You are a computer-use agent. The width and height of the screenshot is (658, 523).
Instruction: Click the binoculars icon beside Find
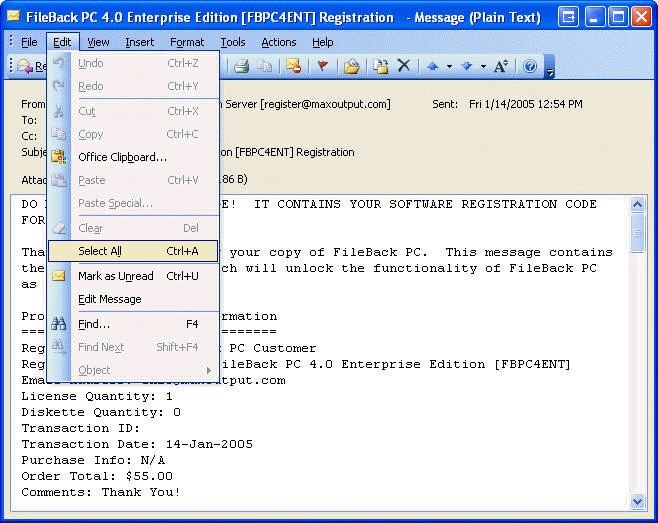[x=59, y=324]
